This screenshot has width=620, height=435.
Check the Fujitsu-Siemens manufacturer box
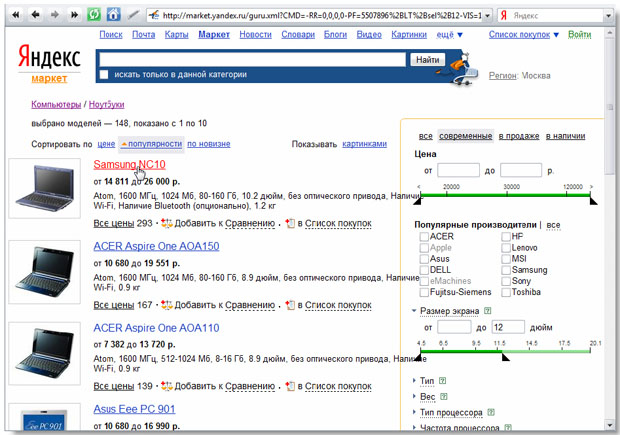(x=424, y=292)
